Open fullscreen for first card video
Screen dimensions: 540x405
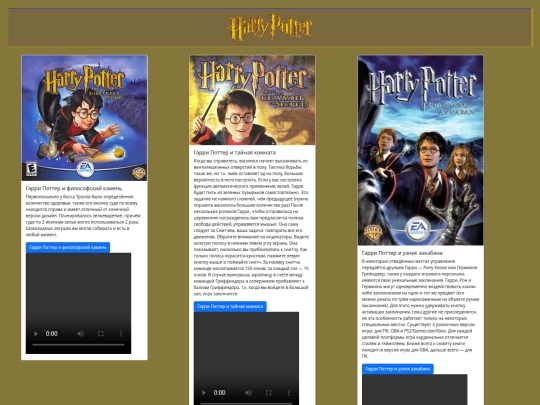click(x=101, y=333)
